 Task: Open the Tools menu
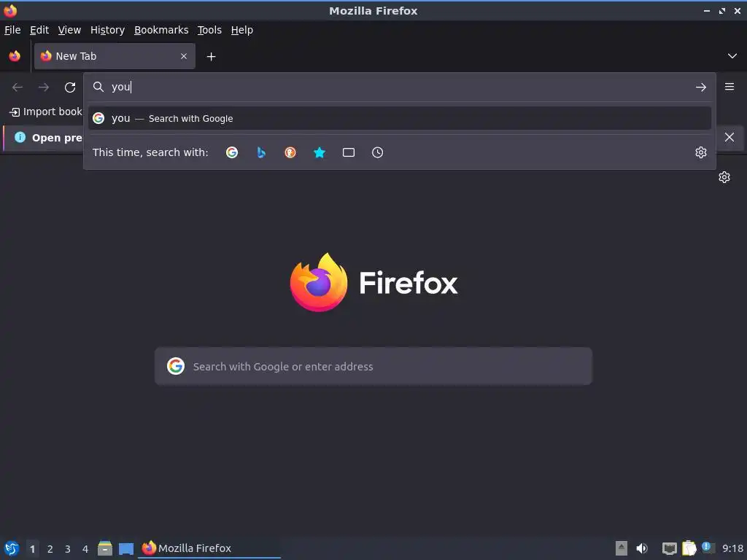pos(209,30)
